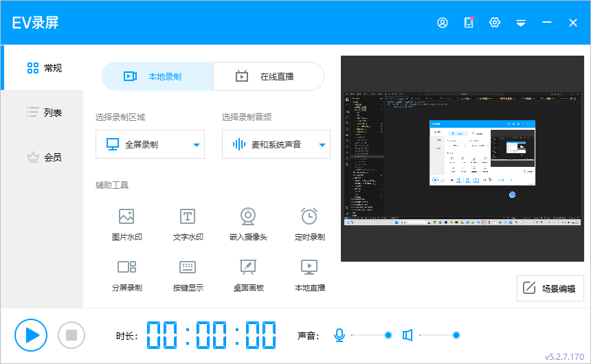Open settings via the gear icon
This screenshot has height=364, width=591.
tap(495, 23)
